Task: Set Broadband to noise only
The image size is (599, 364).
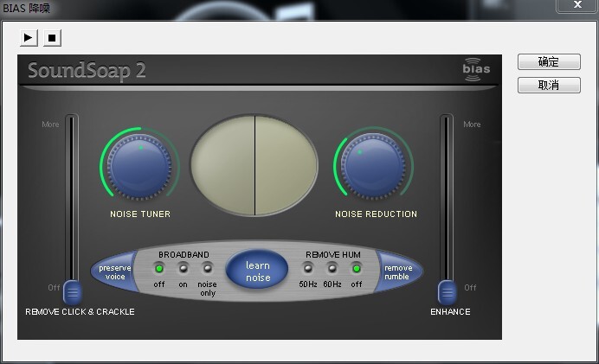Action: (208, 269)
